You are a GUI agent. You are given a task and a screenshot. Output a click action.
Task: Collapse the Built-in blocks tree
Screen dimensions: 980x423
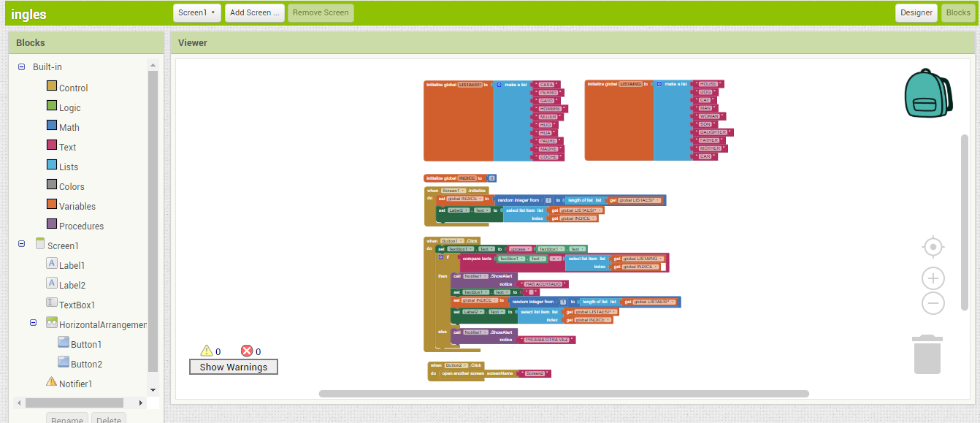[21, 66]
